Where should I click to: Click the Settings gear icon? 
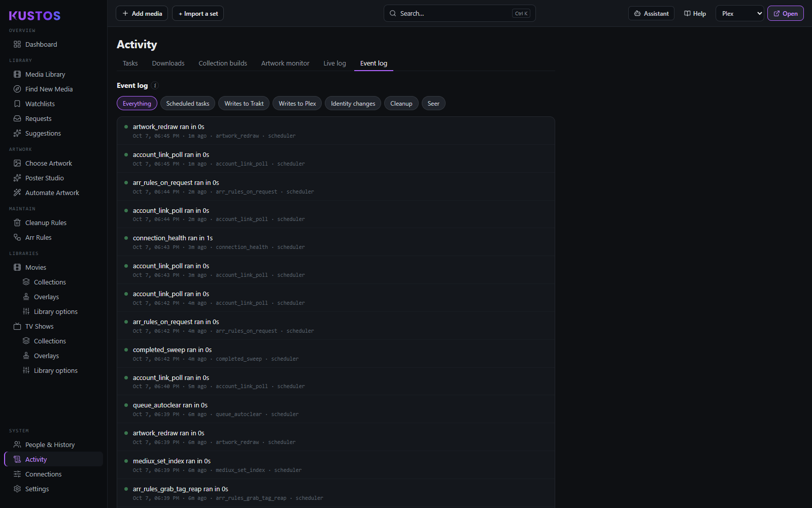17,489
